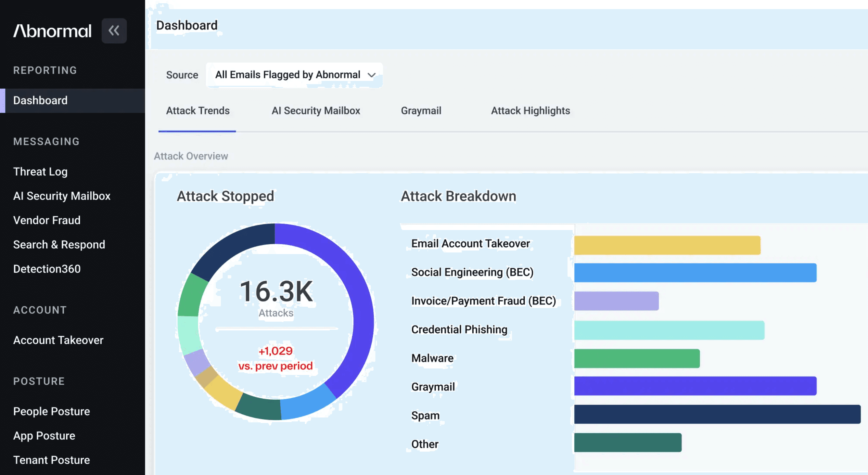Open the Attack Highlights tab
Image resolution: width=868 pixels, height=475 pixels.
[x=530, y=110]
